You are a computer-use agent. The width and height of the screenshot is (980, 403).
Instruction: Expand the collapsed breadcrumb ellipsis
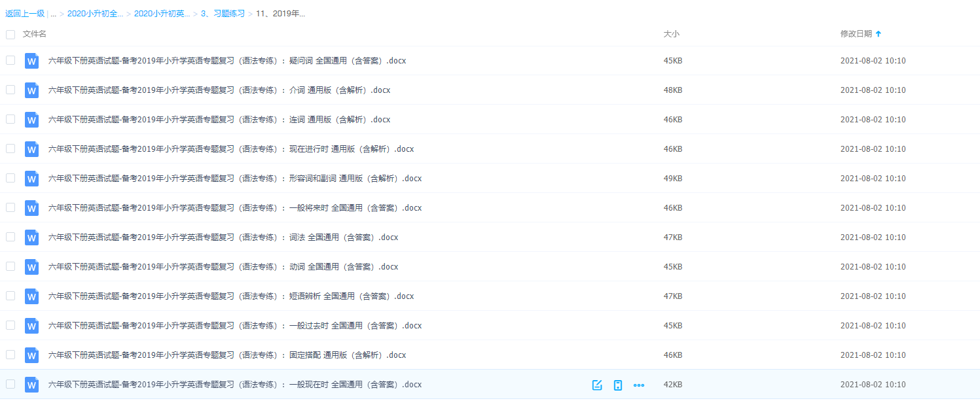[x=53, y=13]
